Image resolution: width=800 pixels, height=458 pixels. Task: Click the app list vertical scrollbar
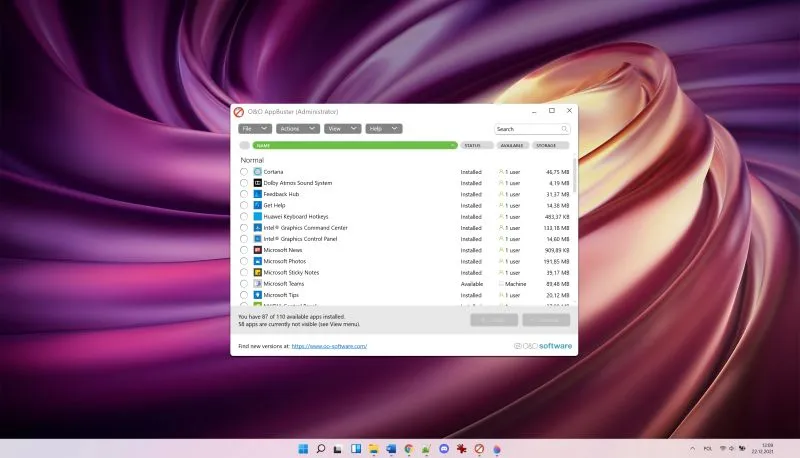point(574,175)
